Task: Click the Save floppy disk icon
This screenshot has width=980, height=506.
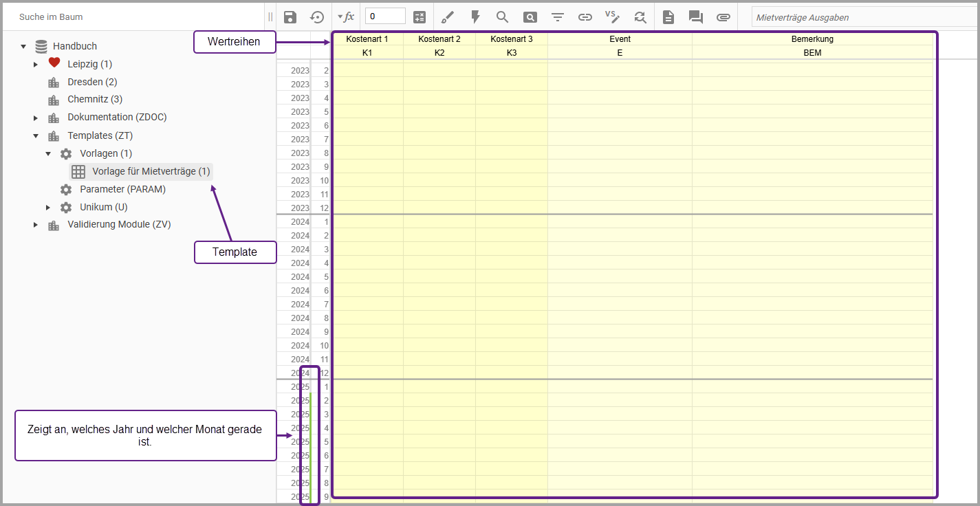Action: pos(290,17)
